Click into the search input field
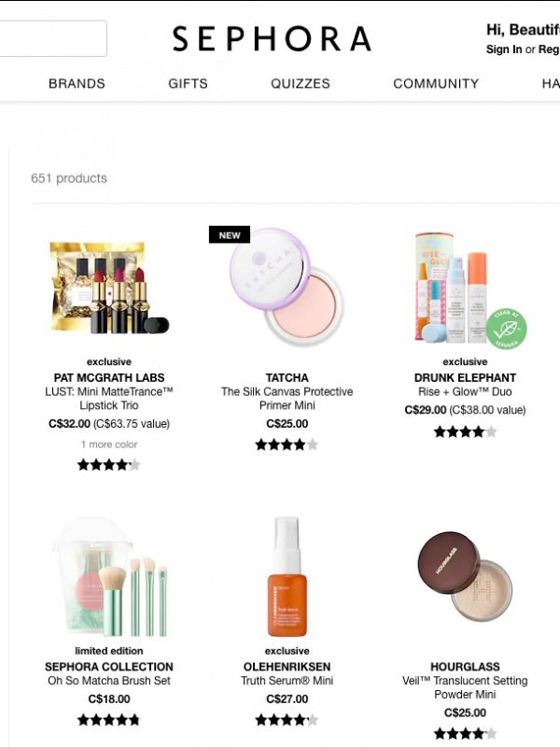Viewport: 560px width, 747px height. (x=52, y=38)
